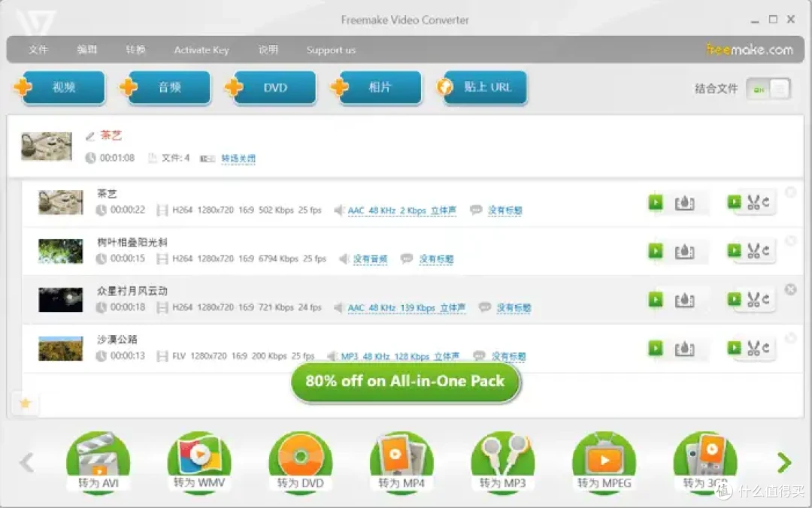Open the Support us menu

click(x=331, y=50)
